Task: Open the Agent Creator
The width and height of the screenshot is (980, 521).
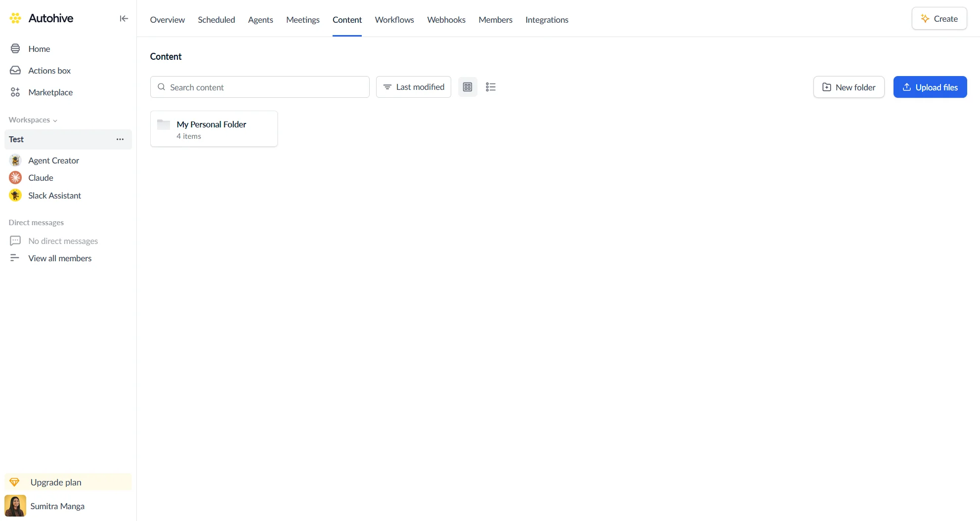Action: 53,160
